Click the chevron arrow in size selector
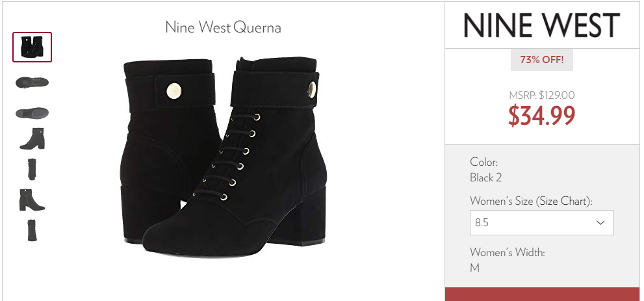644x301 pixels. click(600, 222)
